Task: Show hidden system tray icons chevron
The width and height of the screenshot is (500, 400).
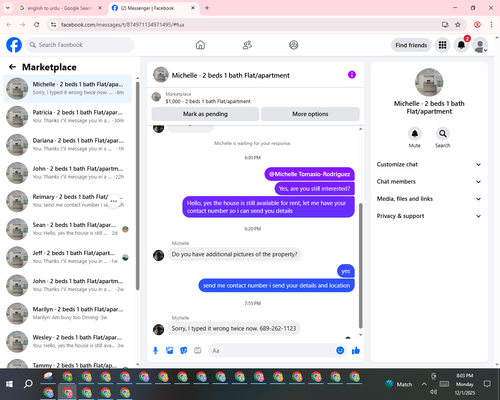Action: [424, 384]
